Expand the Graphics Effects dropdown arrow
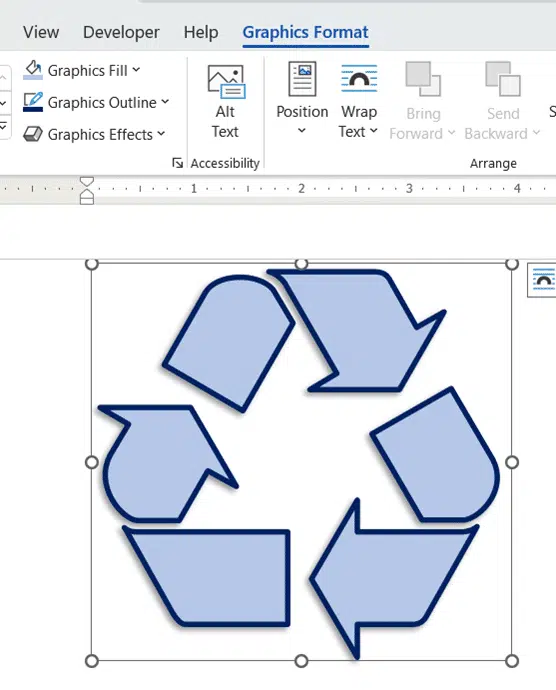The image size is (556, 690). (x=161, y=133)
